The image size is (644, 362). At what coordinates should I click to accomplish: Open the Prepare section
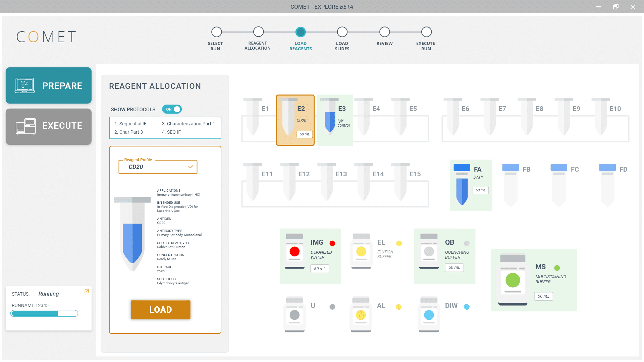point(49,85)
